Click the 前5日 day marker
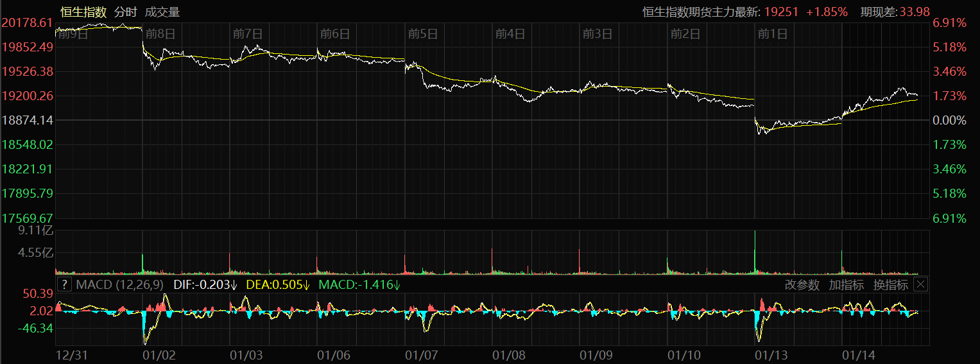 click(422, 34)
